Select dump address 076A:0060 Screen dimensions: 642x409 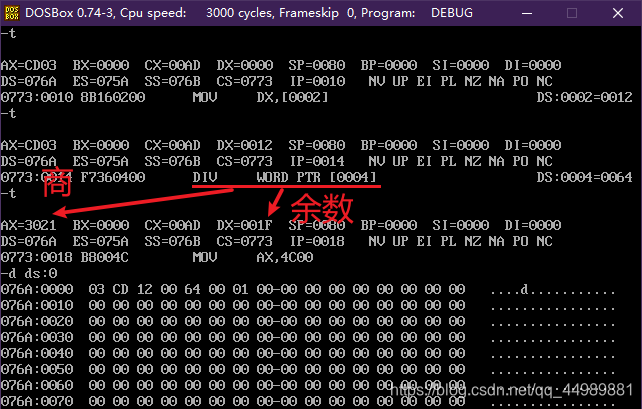37,385
